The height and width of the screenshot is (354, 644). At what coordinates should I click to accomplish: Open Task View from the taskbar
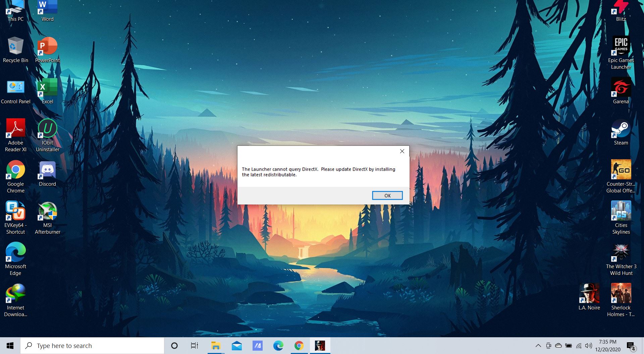click(x=194, y=346)
